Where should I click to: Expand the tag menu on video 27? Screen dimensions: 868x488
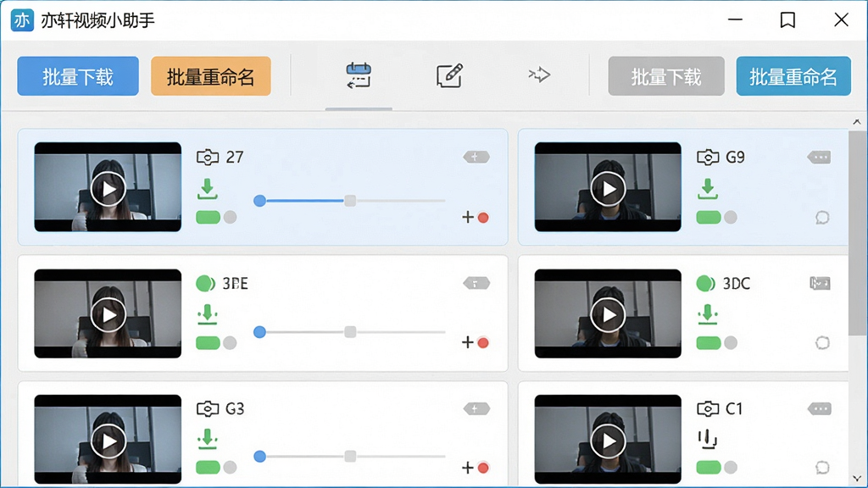pyautogui.click(x=476, y=158)
